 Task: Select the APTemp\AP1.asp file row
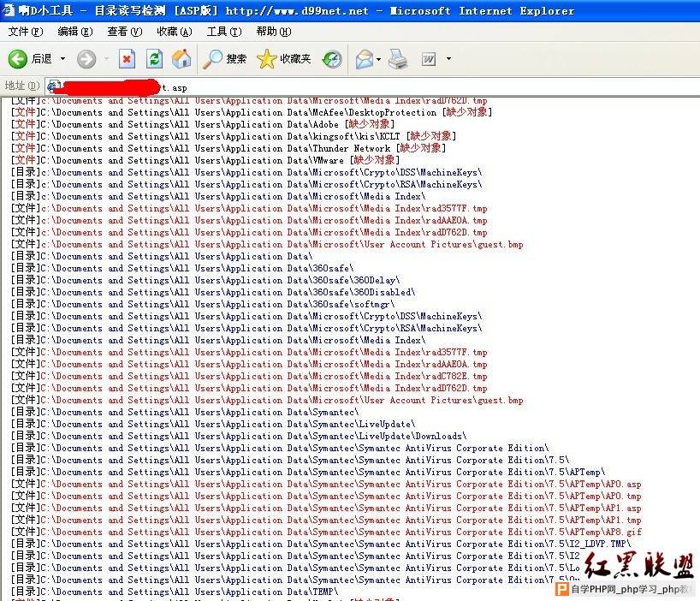[x=326, y=509]
